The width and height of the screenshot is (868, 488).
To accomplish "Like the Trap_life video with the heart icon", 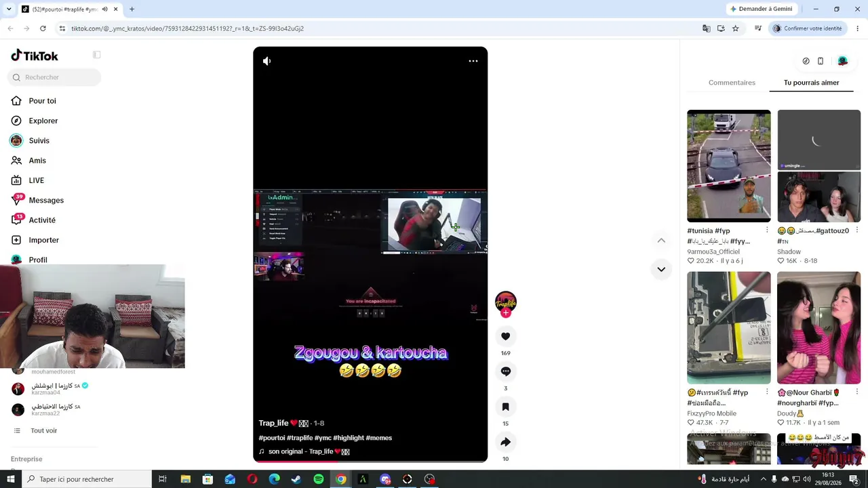I will click(x=505, y=336).
